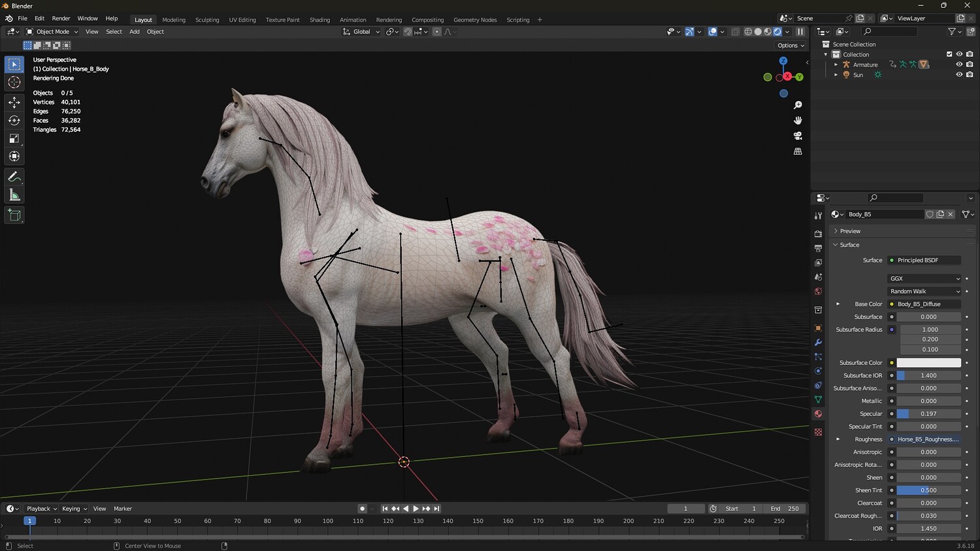Pick the Annotate pencil tool
Viewport: 980px width, 551px height.
click(14, 177)
